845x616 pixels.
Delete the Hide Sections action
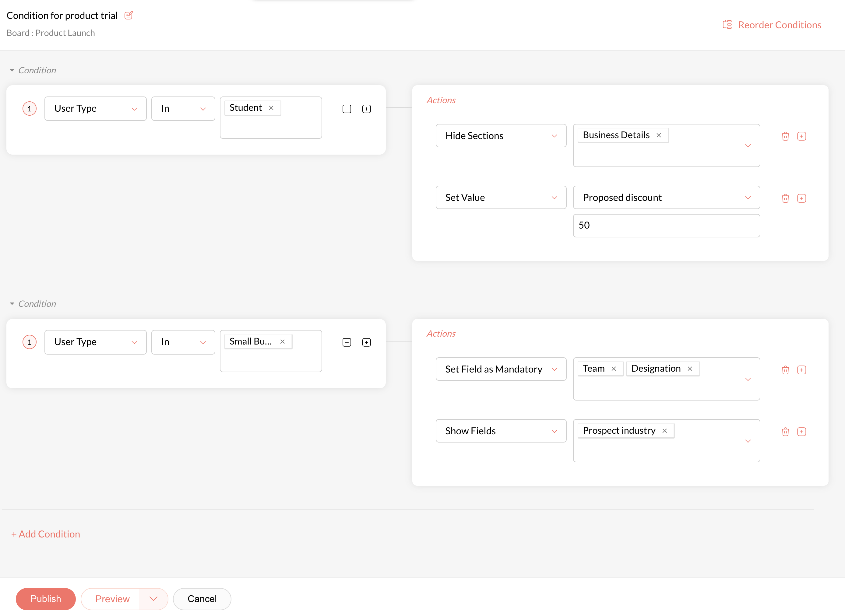[x=785, y=136]
